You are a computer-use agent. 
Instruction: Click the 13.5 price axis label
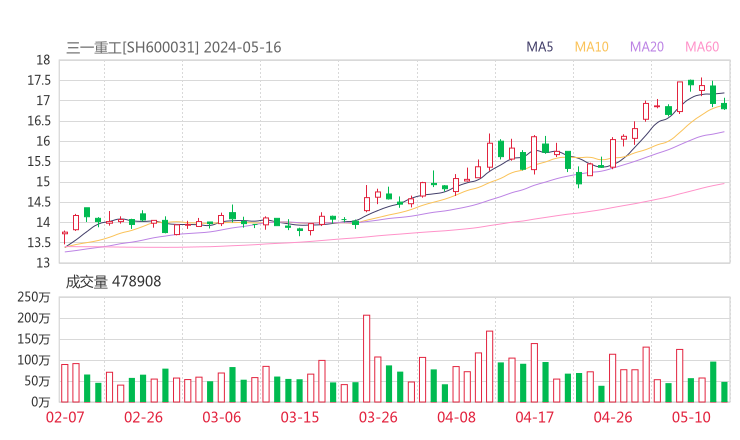[39, 243]
